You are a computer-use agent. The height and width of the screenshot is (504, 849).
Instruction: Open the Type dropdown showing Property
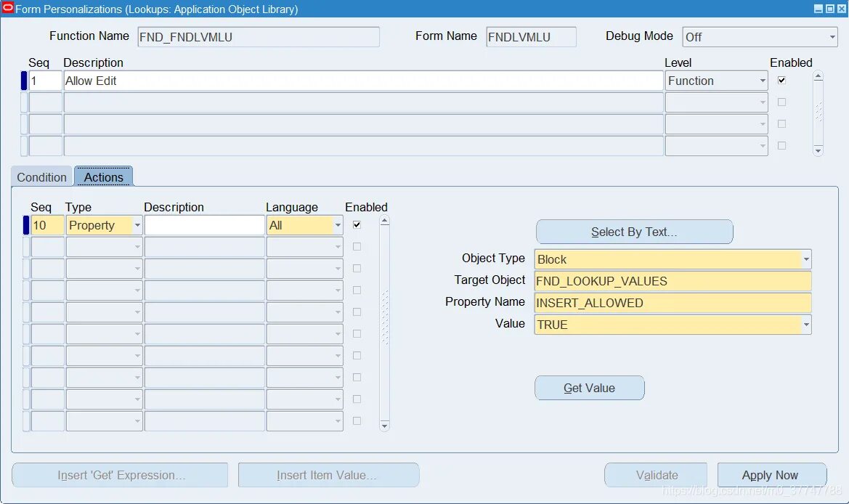137,225
